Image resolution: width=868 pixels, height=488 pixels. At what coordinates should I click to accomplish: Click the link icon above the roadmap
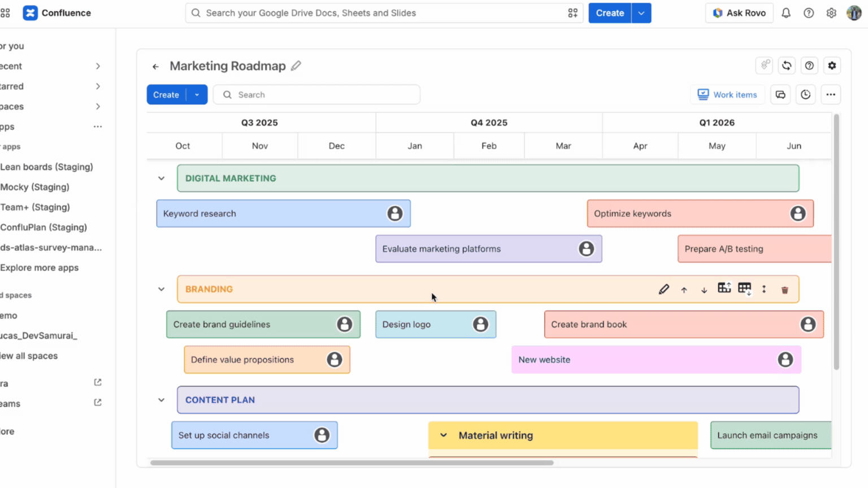click(765, 66)
